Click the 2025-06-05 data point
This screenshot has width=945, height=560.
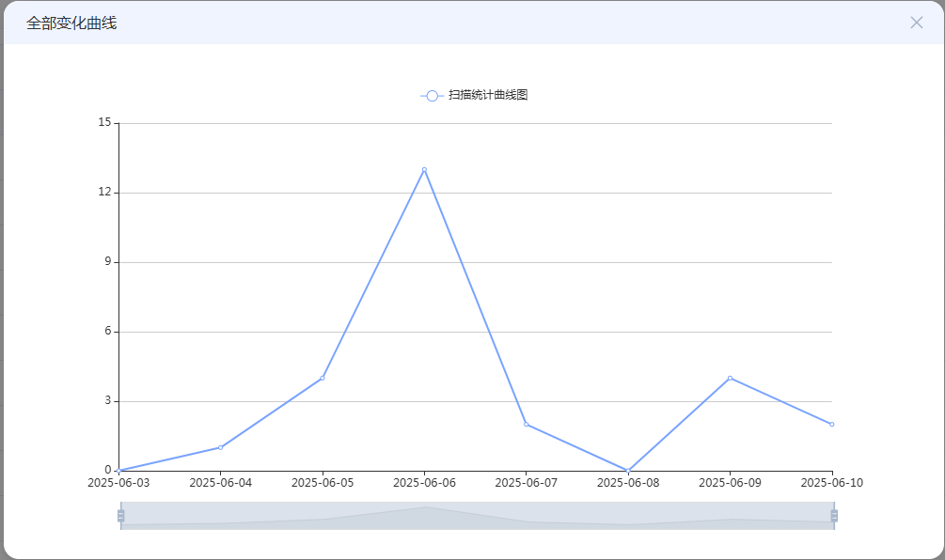323,378
